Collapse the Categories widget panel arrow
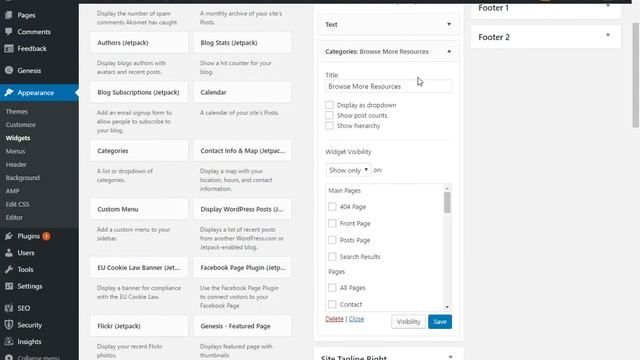 449,51
